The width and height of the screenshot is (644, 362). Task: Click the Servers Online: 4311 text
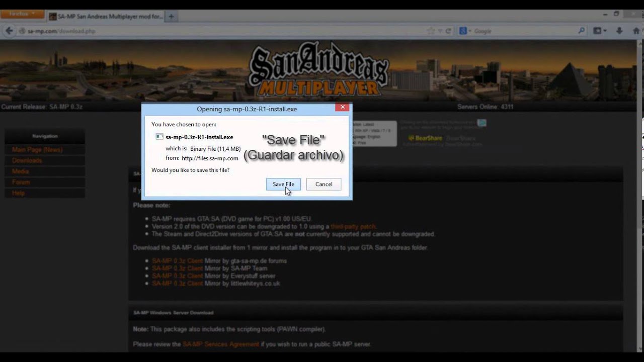pos(486,107)
